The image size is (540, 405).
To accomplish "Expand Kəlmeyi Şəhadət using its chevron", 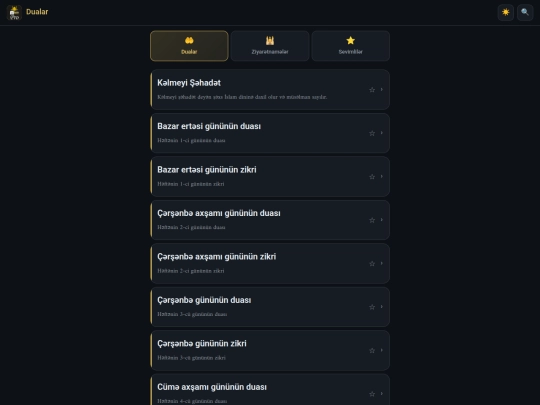I will pos(382,90).
